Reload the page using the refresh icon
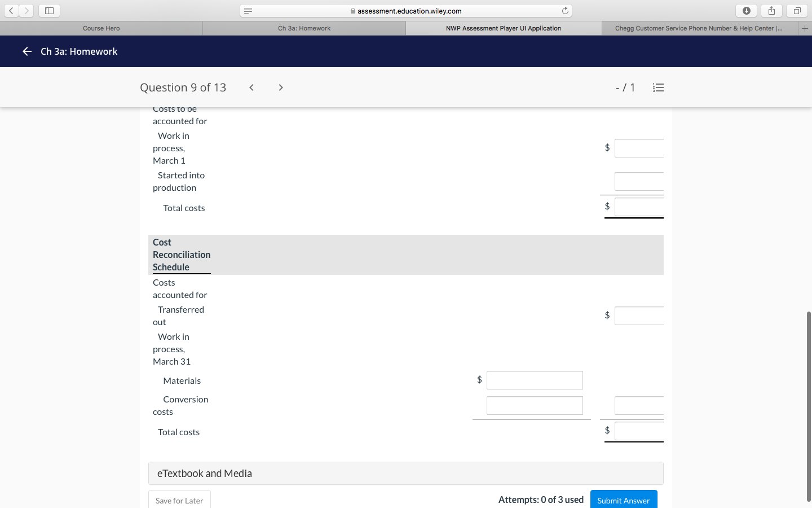The image size is (812, 508). [565, 10]
